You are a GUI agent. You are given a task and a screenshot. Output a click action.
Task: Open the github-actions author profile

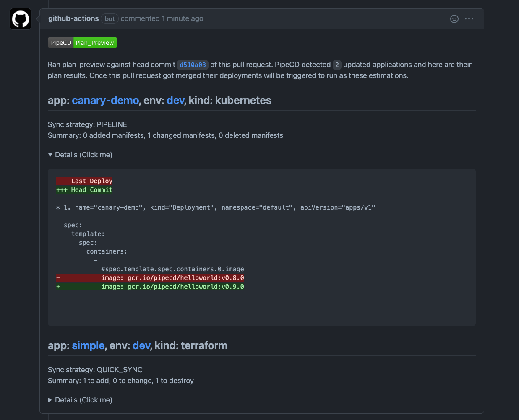coord(73,18)
